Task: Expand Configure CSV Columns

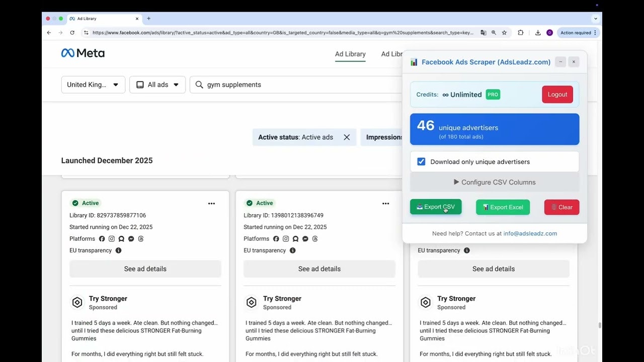Action: [x=494, y=182]
